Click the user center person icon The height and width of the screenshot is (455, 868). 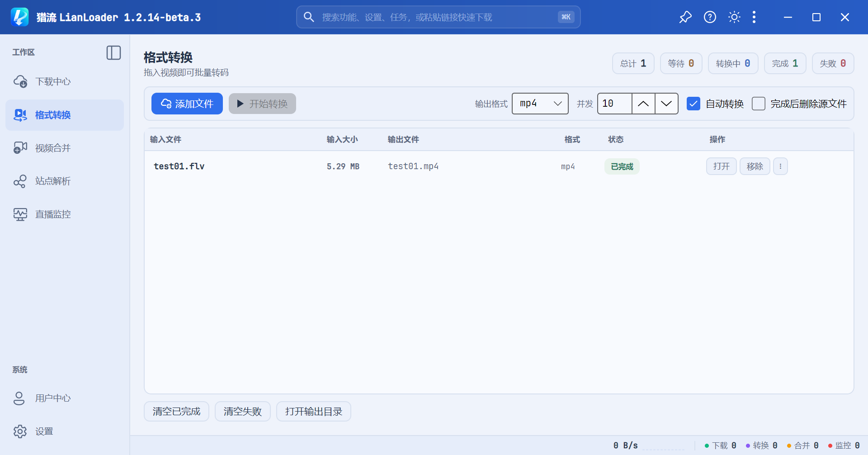tap(19, 398)
